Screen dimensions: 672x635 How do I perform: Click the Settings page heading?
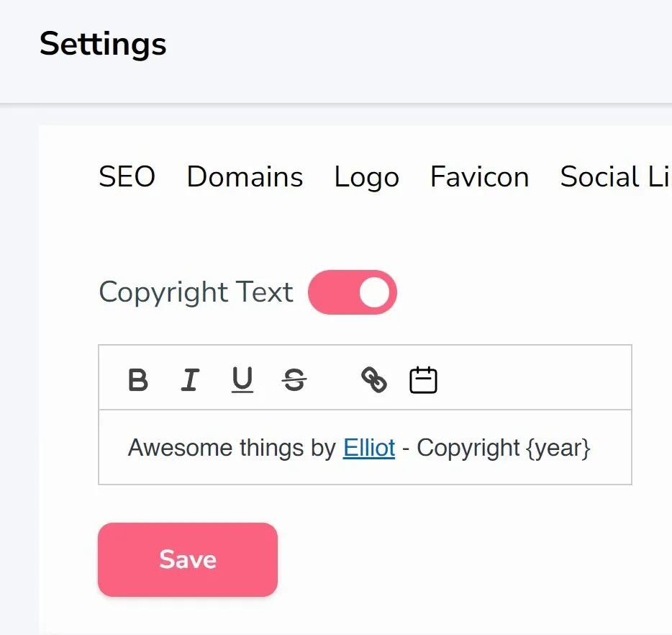103,44
